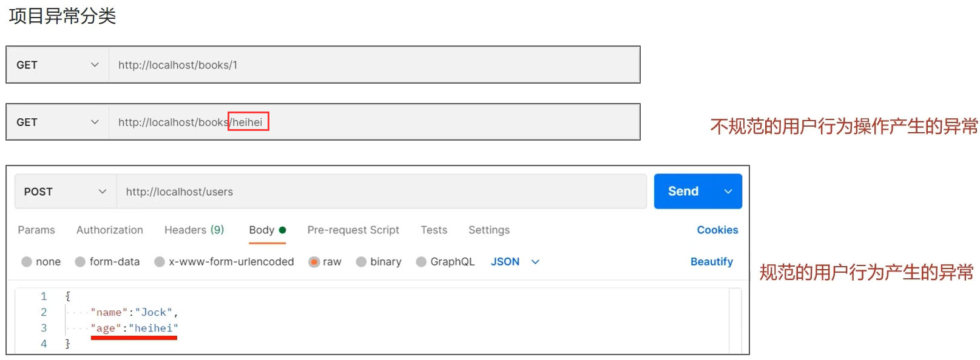Select the Pre-request Script tab
The image size is (980, 360).
tap(353, 230)
